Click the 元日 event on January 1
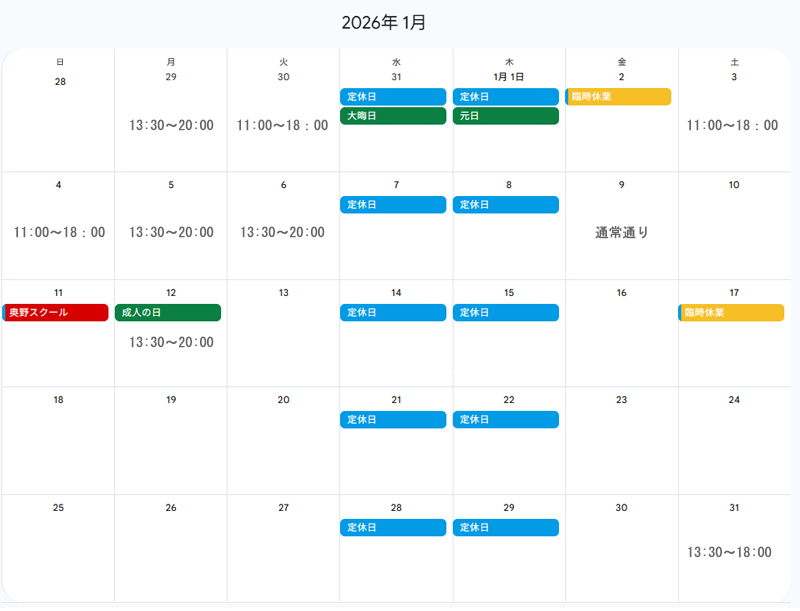Screen dimensions: 800x611 [506, 116]
